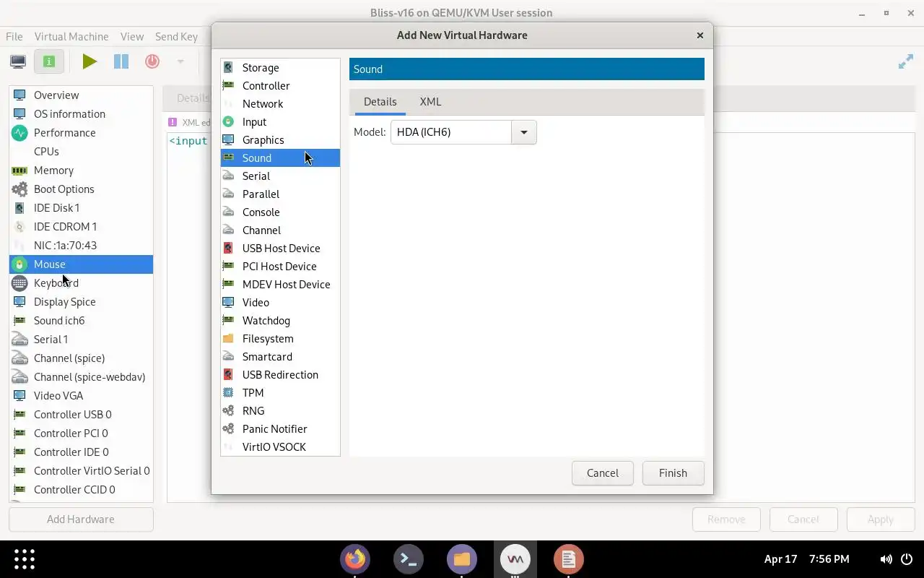Select Performance in sidebar
This screenshot has width=924, height=578.
click(81, 132)
